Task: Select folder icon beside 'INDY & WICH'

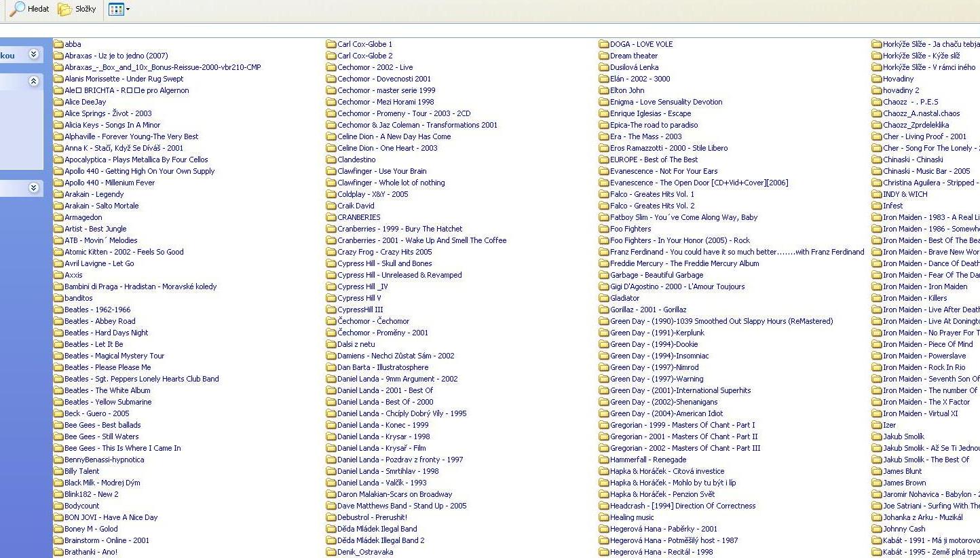Action: point(877,194)
